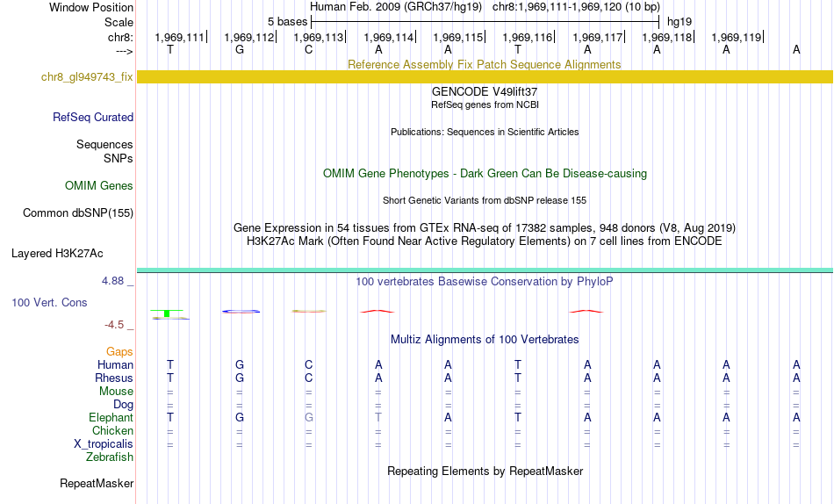Image resolution: width=834 pixels, height=504 pixels.
Task: Click the 1,969,119 position in chr8 ruler
Action: tap(737, 37)
